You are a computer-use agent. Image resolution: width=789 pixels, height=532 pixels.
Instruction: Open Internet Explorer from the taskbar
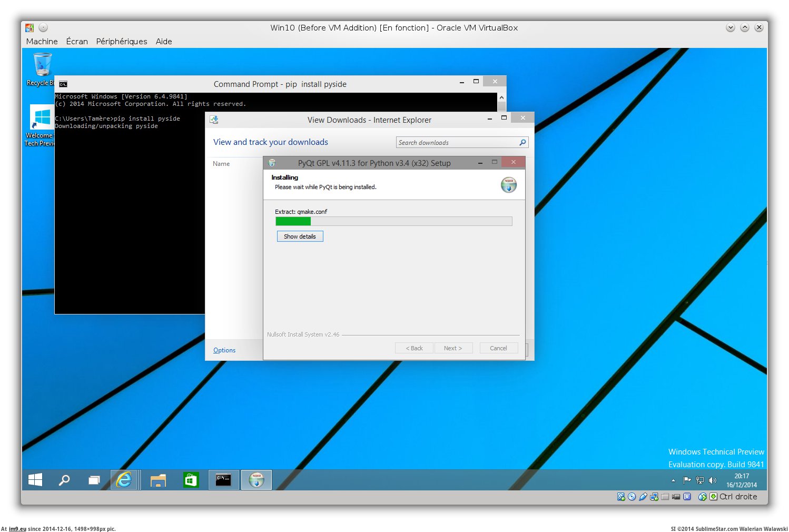click(x=124, y=480)
